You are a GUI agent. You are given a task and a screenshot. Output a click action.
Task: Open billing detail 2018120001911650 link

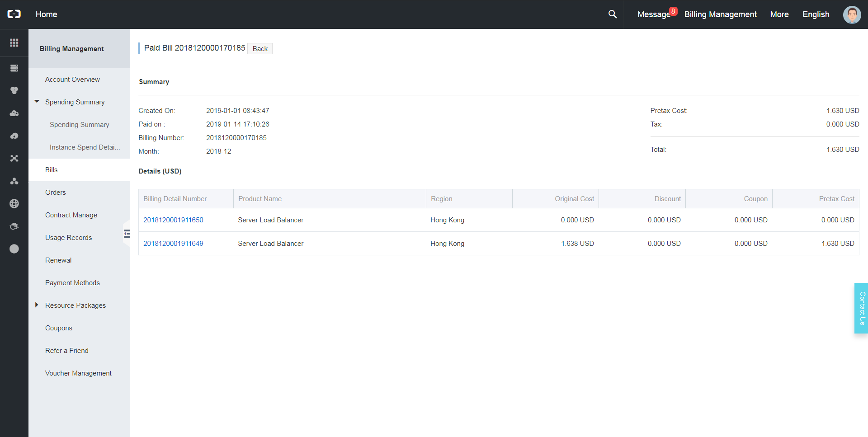pyautogui.click(x=173, y=220)
